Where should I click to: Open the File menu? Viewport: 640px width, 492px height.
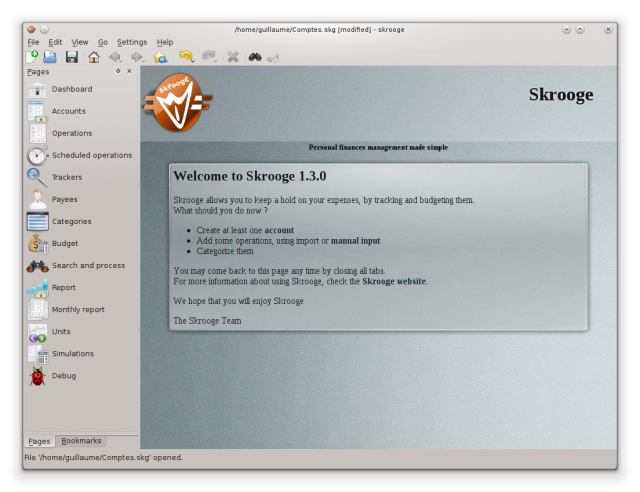[x=33, y=42]
